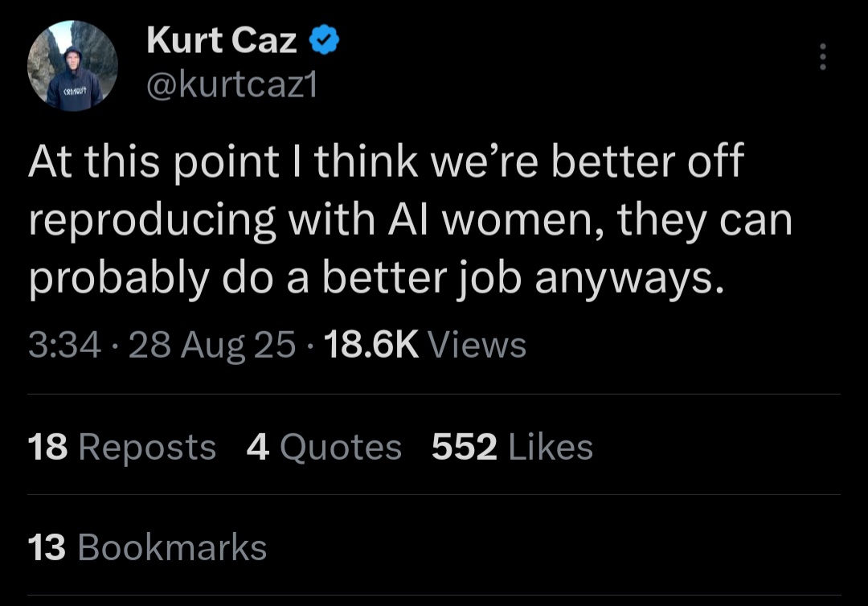Click the 552 likes count number
Image resolution: width=868 pixels, height=606 pixels.
(464, 448)
